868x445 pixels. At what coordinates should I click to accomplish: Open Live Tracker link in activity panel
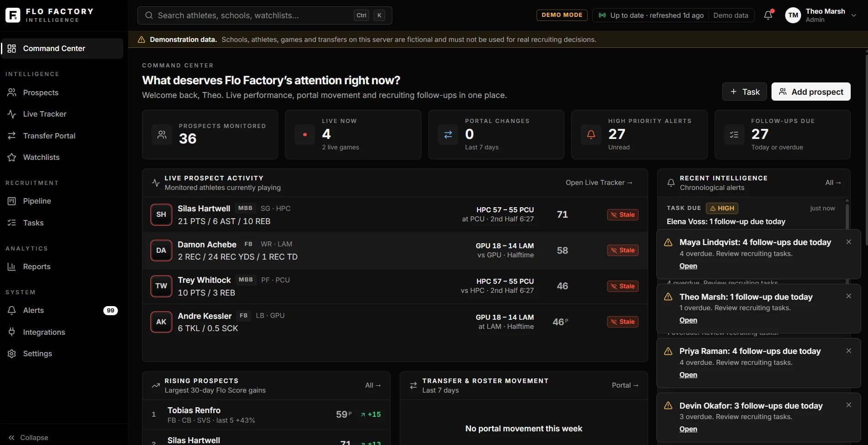[x=599, y=183]
